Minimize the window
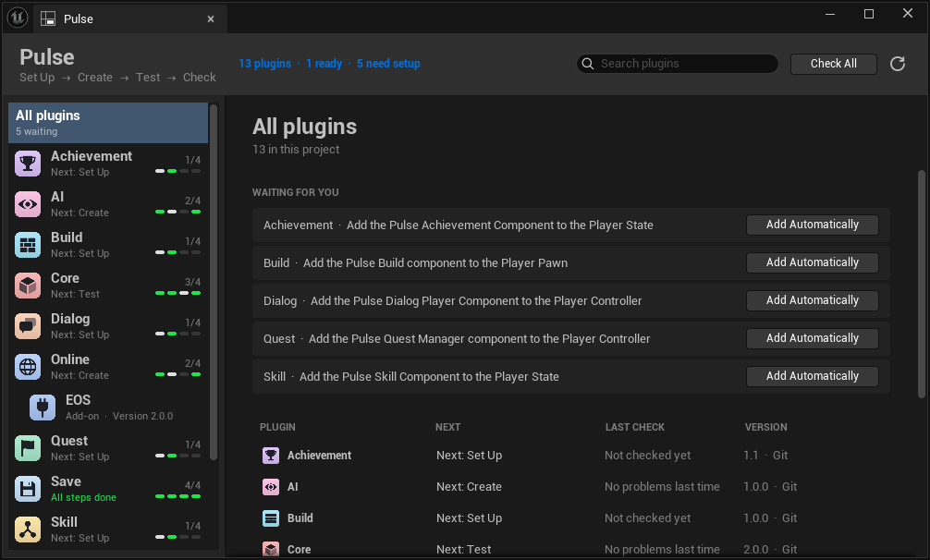 [830, 14]
